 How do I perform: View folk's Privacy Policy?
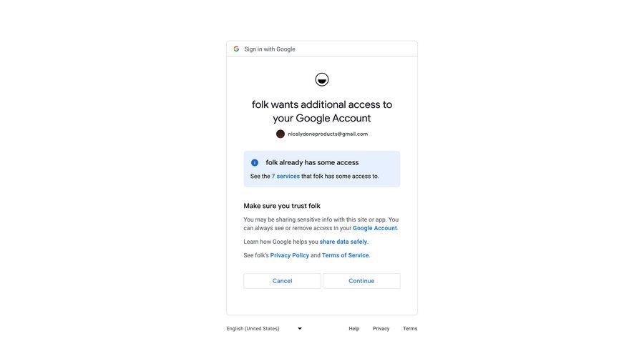[x=290, y=255]
